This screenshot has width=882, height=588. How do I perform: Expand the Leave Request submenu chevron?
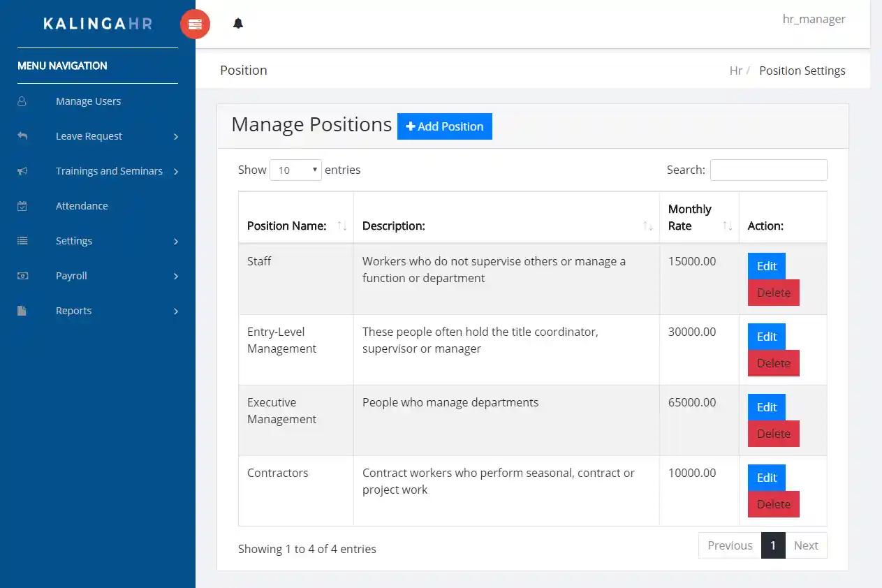pyautogui.click(x=176, y=137)
